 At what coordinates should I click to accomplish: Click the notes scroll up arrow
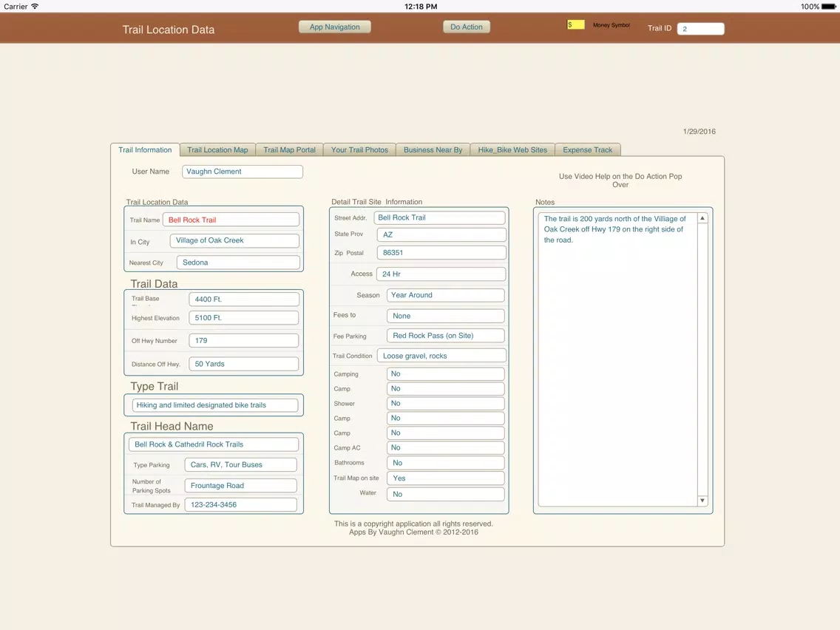pos(702,218)
